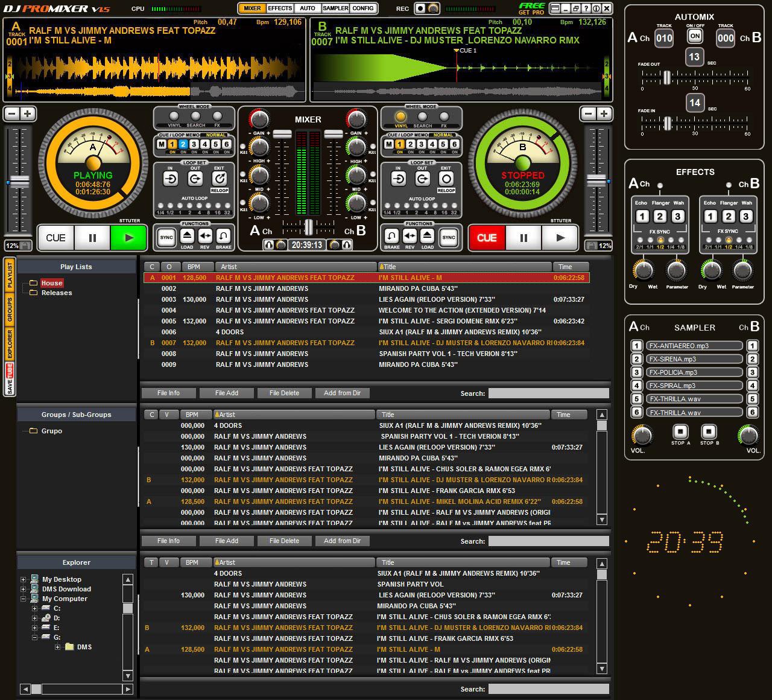Image resolution: width=772 pixels, height=700 pixels.
Task: Toggle the M memo button on Deck B
Action: tap(390, 145)
